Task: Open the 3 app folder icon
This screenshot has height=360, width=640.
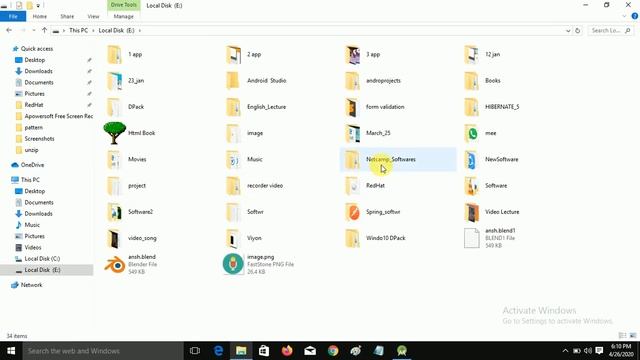Action: pyautogui.click(x=352, y=55)
